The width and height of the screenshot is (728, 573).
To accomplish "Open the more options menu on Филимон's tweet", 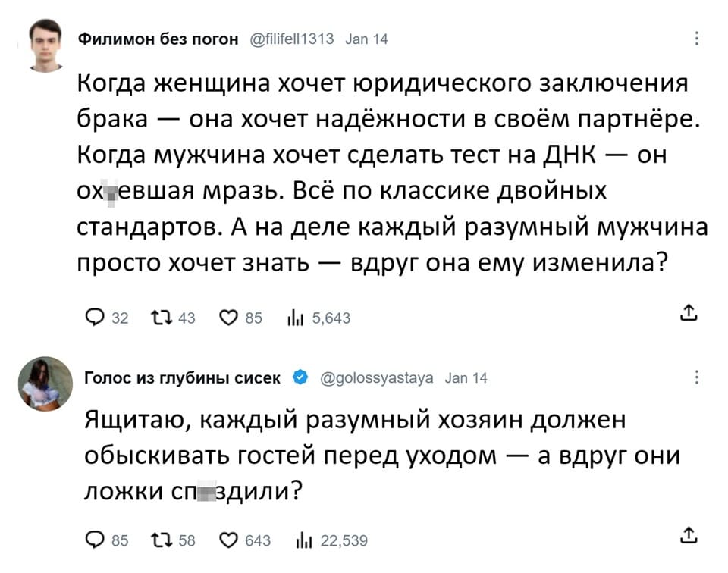I will coord(697,39).
